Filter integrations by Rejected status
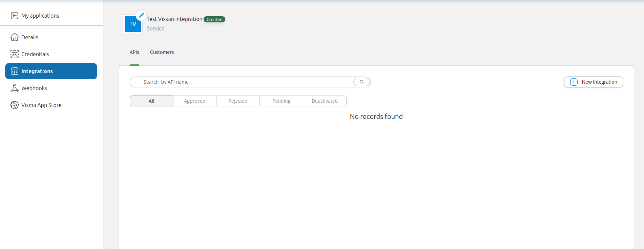Screen dimensions: 644x249 point(238,101)
